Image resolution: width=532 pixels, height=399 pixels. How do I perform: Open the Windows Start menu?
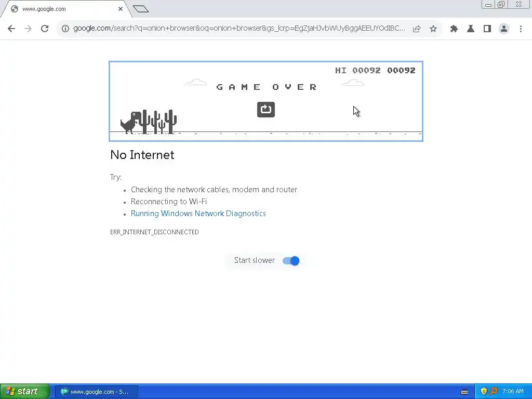click(25, 391)
